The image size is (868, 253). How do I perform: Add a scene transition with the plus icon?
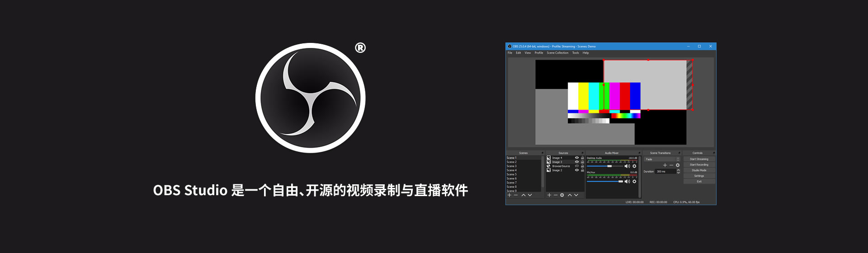pyautogui.click(x=665, y=165)
